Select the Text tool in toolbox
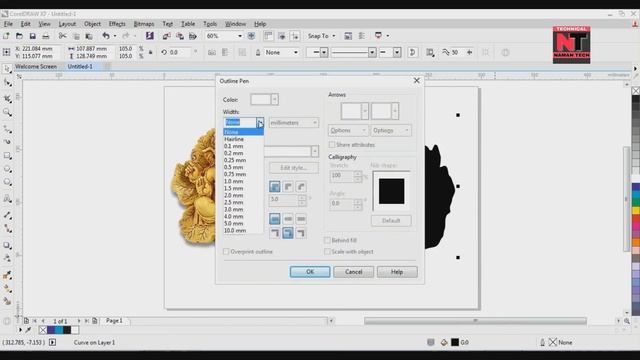Screen dimensions: 640x360 tap(7, 199)
